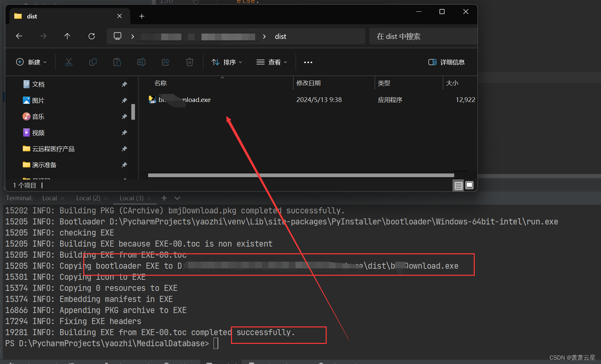Open the more options ellipsis menu
The height and width of the screenshot is (364, 601).
tap(308, 62)
